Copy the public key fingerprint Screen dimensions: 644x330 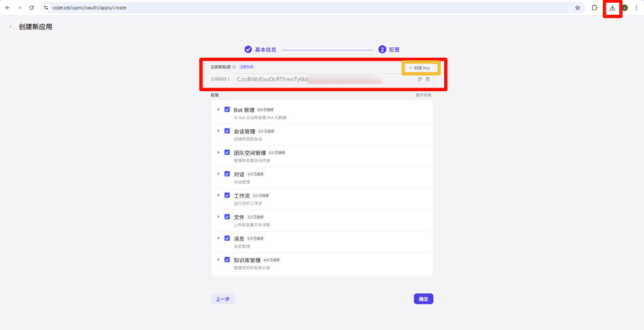(419, 79)
